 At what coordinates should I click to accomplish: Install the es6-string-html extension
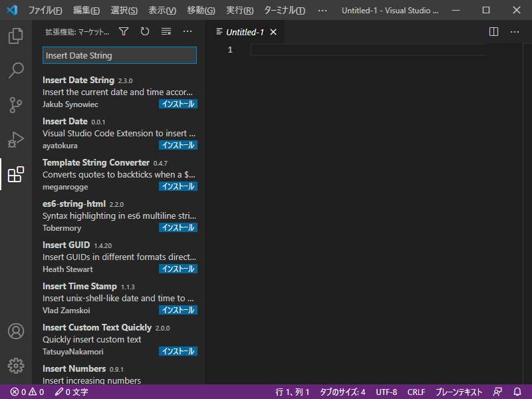tap(178, 227)
